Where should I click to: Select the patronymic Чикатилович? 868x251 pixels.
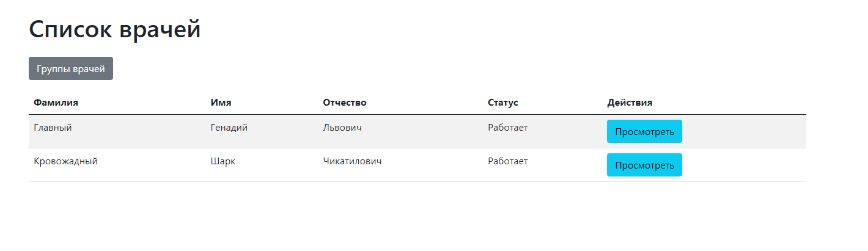pyautogui.click(x=352, y=161)
